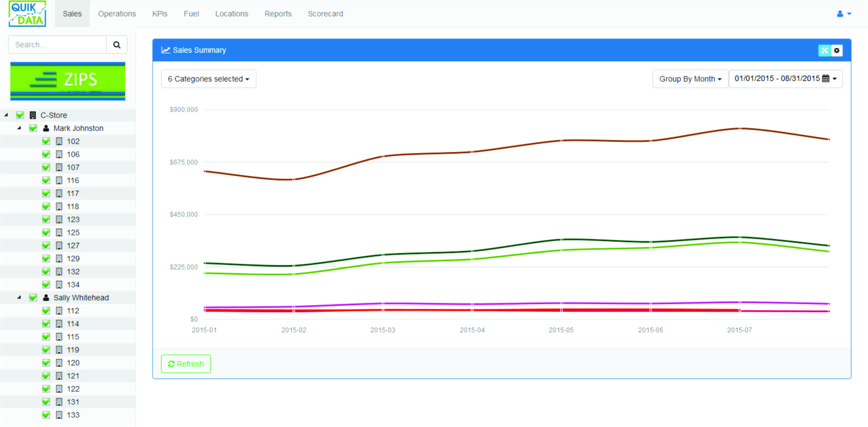The image size is (868, 427).
Task: Switch to the Locations tab
Action: point(231,14)
